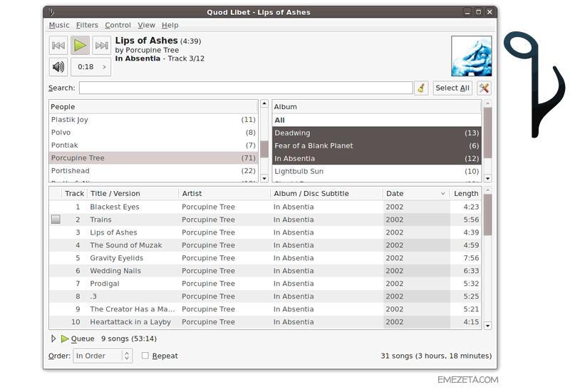
Task: Open the Order combo box
Action: pyautogui.click(x=103, y=356)
